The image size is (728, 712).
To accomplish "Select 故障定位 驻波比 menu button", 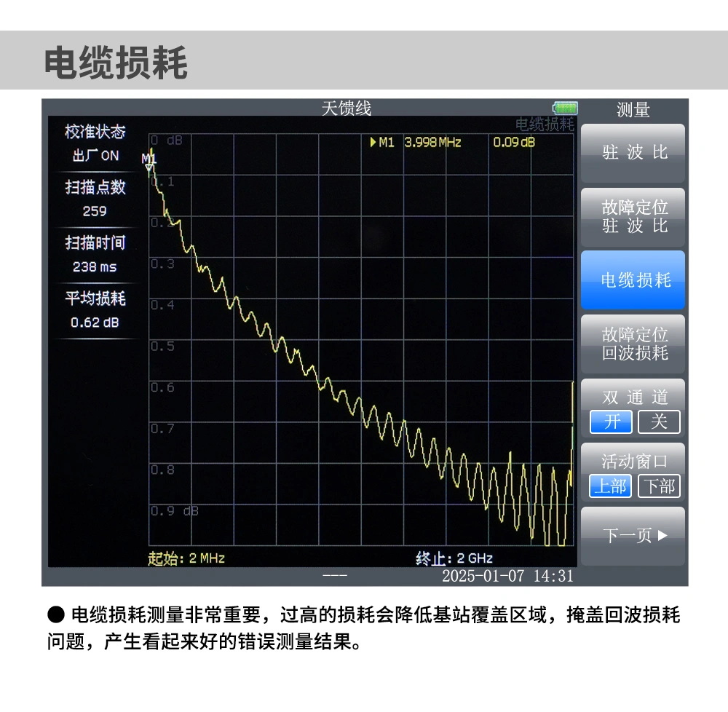I will (x=633, y=217).
